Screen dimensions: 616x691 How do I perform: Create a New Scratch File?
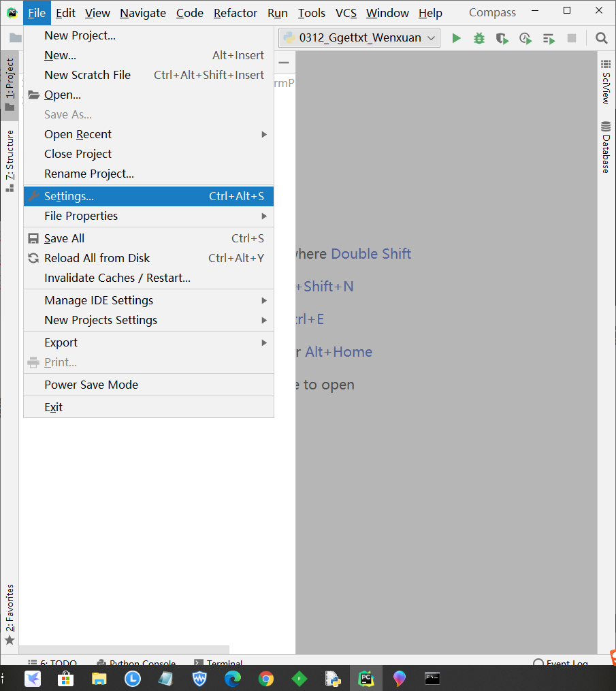point(148,76)
